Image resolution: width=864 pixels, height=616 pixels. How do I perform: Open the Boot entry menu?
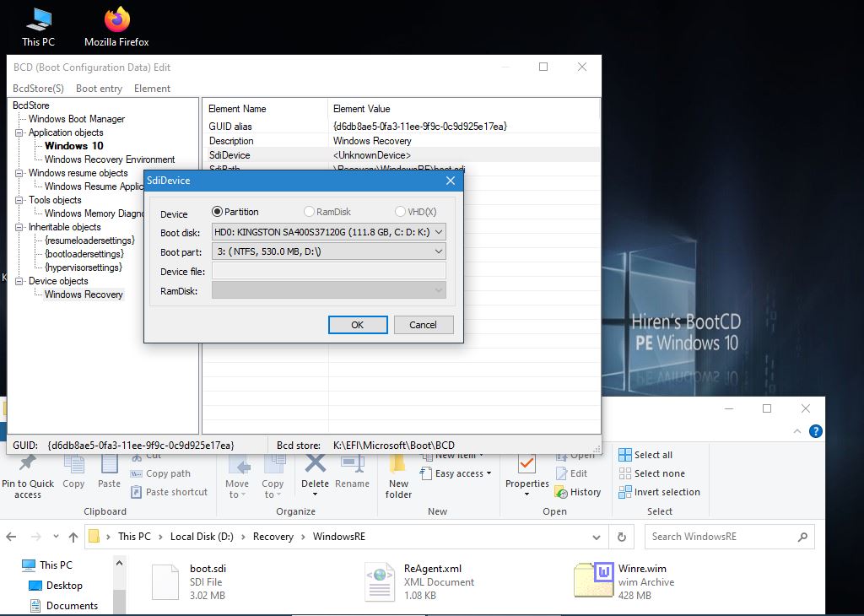click(x=99, y=89)
